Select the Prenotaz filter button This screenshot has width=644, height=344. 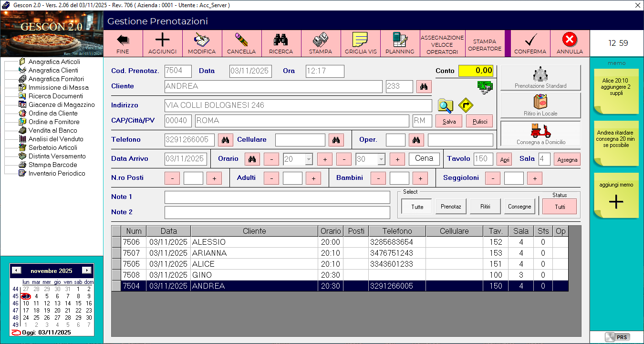pyautogui.click(x=451, y=207)
